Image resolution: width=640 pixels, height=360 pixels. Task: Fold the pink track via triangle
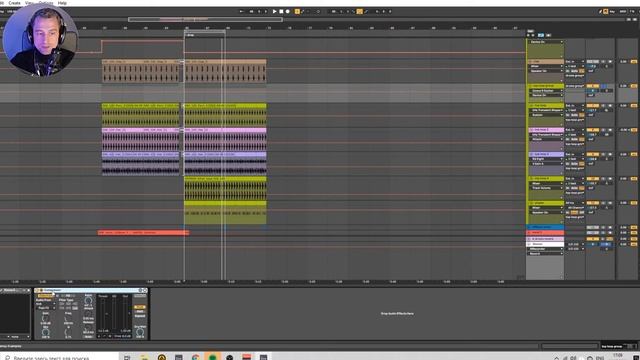click(531, 130)
